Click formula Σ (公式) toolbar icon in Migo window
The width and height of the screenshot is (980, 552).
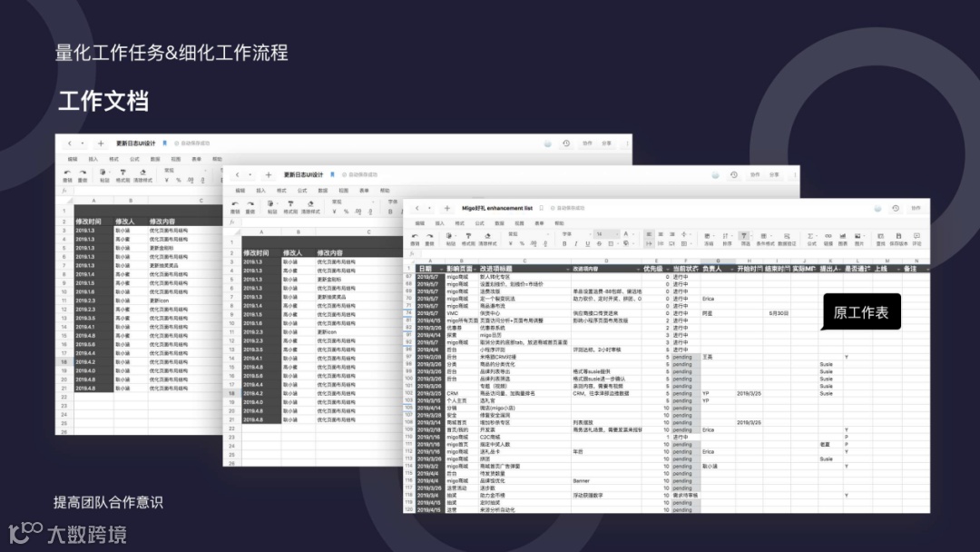[811, 240]
